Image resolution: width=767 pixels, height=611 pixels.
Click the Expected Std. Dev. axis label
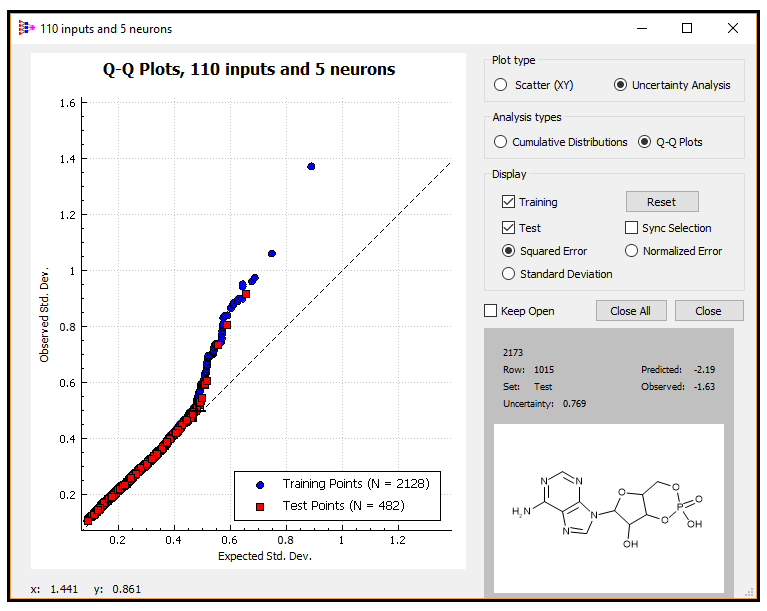click(x=265, y=556)
